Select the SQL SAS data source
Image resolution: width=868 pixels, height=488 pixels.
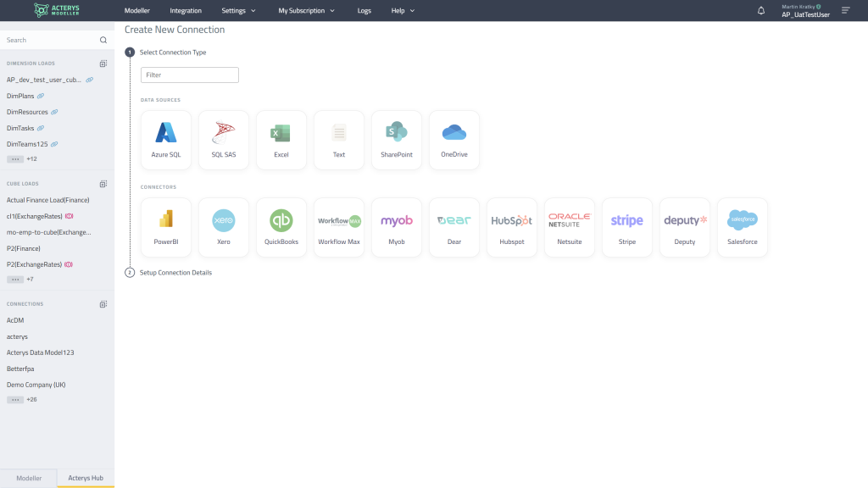(223, 139)
